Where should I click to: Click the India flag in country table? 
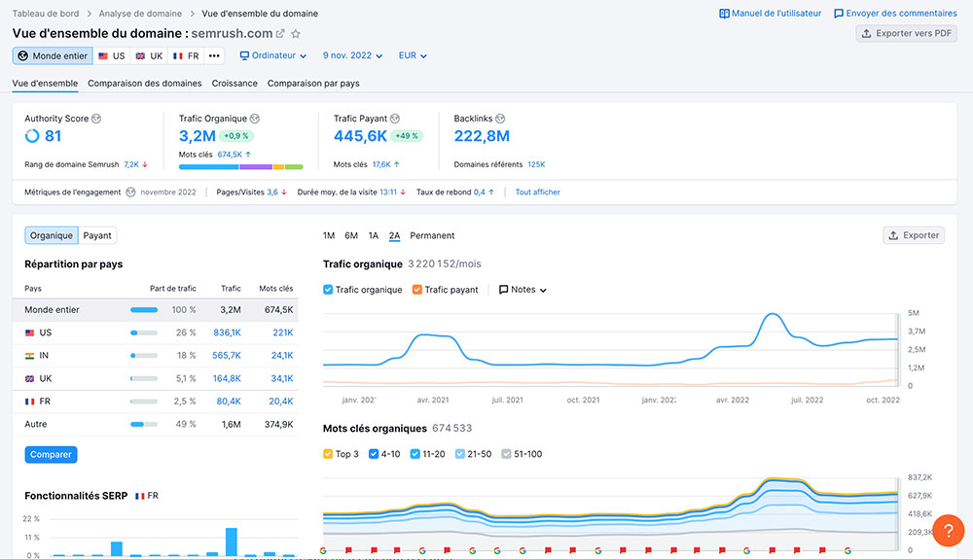pyautogui.click(x=29, y=356)
